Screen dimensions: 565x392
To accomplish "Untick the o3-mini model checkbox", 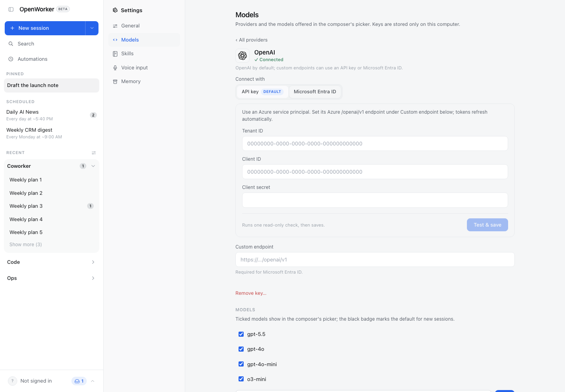I will pos(241,379).
